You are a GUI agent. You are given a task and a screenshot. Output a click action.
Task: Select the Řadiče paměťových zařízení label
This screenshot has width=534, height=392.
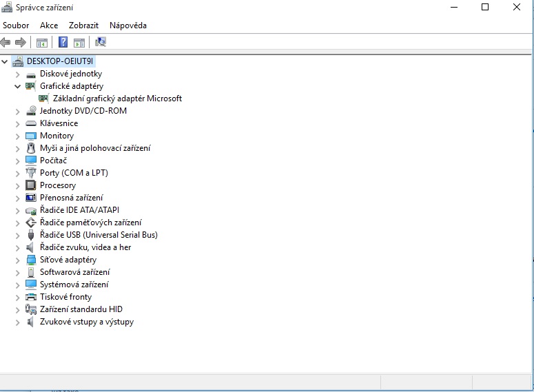[x=90, y=223]
